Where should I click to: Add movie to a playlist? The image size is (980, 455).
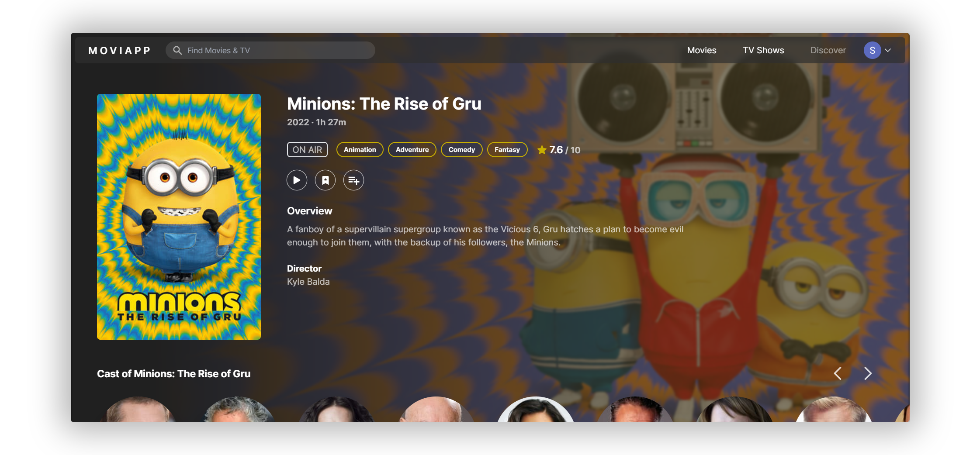pos(353,180)
